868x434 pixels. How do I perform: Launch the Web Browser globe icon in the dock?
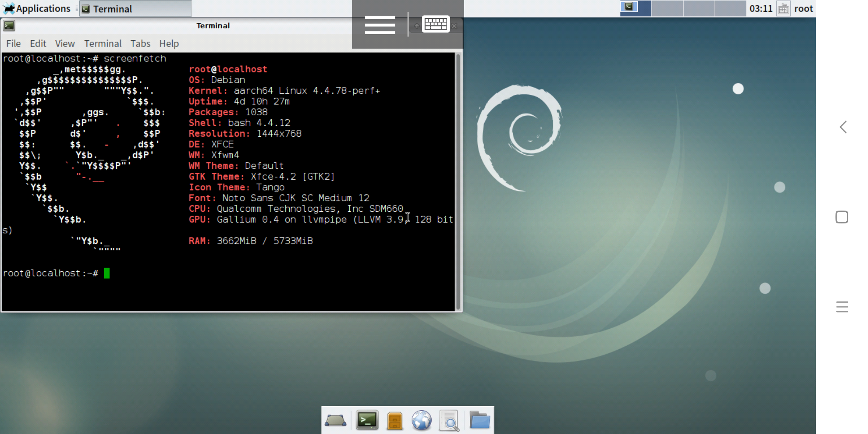click(422, 420)
